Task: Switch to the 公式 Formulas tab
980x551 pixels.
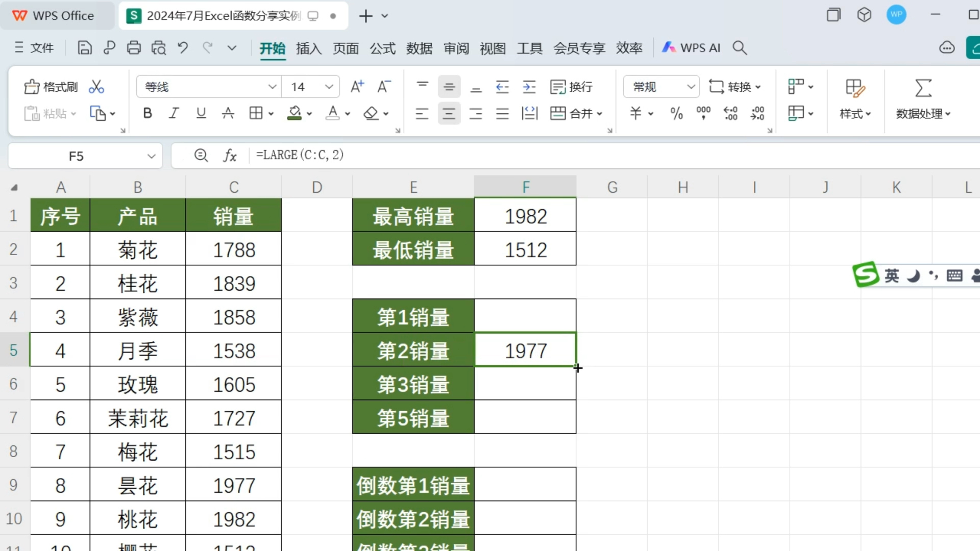Action: (383, 48)
